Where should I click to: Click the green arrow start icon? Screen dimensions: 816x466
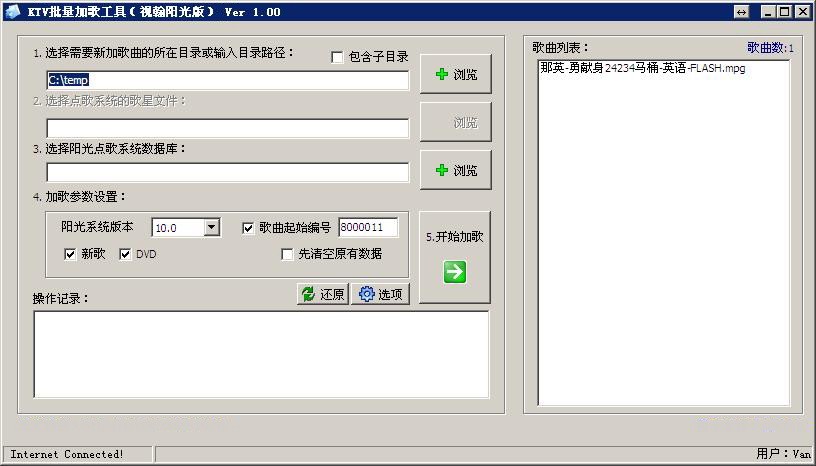click(x=455, y=272)
